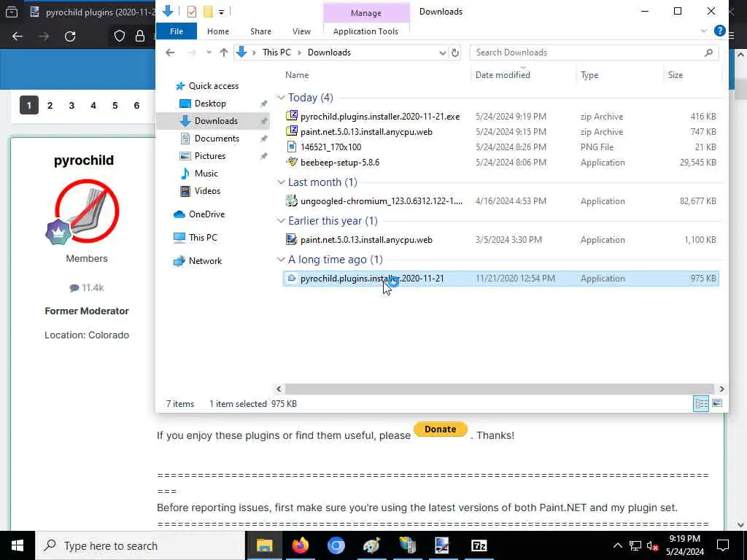Switch to Large icons view layout
The width and height of the screenshot is (747, 560).
717,403
